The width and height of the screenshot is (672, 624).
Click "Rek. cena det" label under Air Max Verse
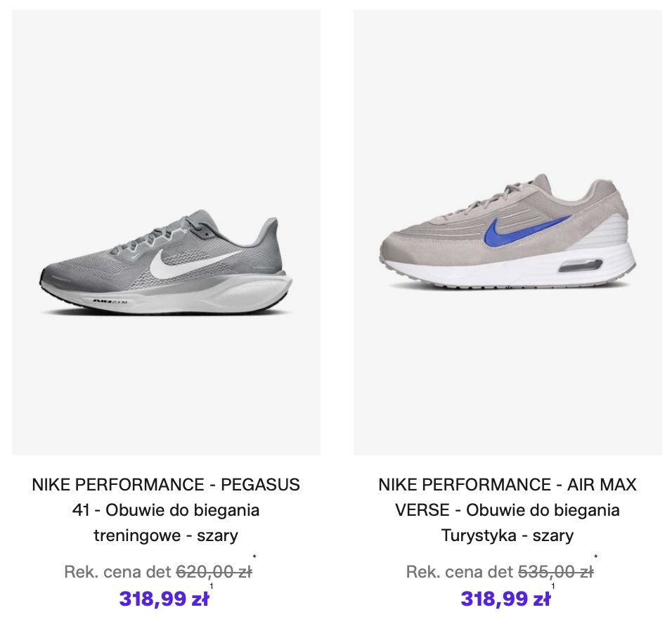(460, 572)
